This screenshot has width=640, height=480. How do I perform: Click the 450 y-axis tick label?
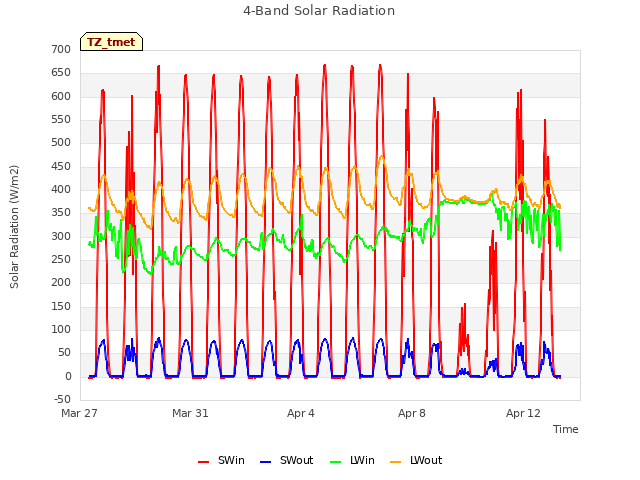coord(61,167)
